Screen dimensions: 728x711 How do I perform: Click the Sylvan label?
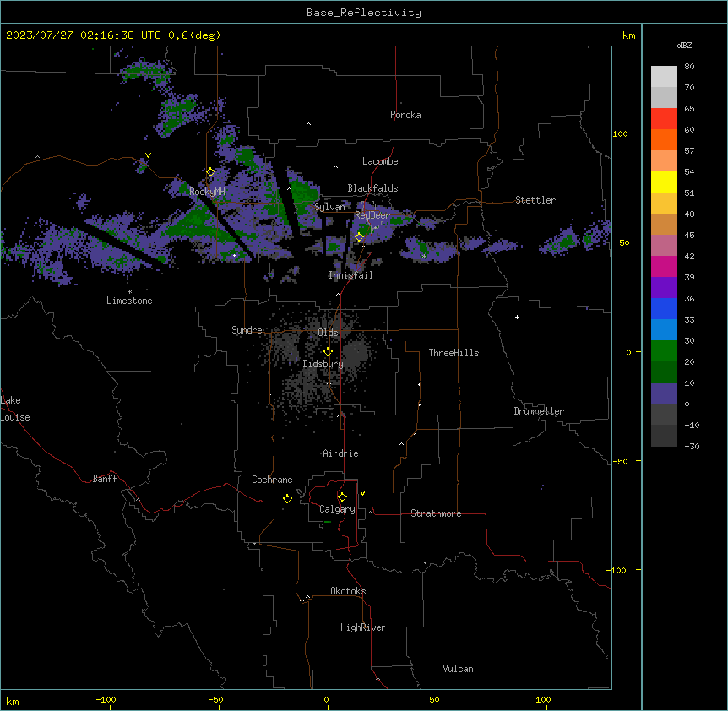click(x=329, y=207)
